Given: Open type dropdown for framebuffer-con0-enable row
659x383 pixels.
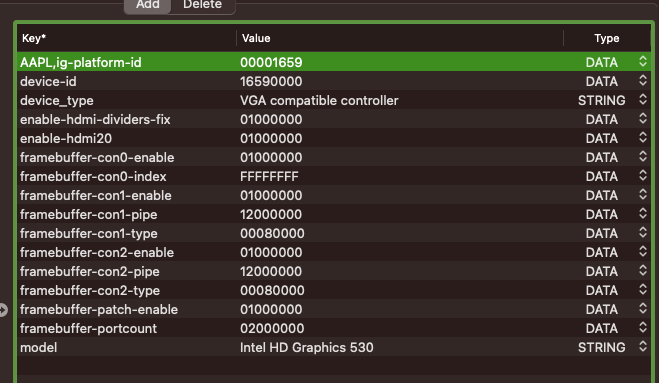Looking at the screenshot, I should pyautogui.click(x=643, y=156).
